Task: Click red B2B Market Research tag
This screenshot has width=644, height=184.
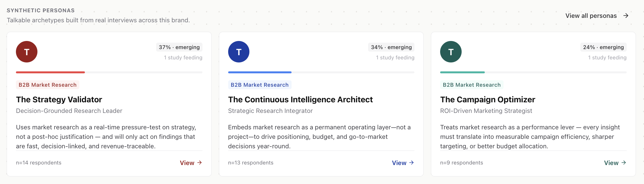Action: [x=47, y=85]
